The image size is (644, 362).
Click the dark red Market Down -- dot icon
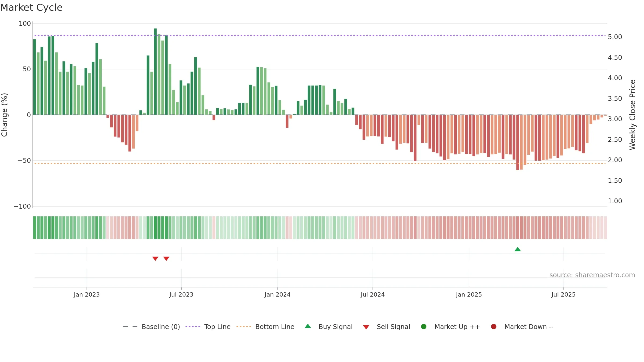(x=494, y=327)
